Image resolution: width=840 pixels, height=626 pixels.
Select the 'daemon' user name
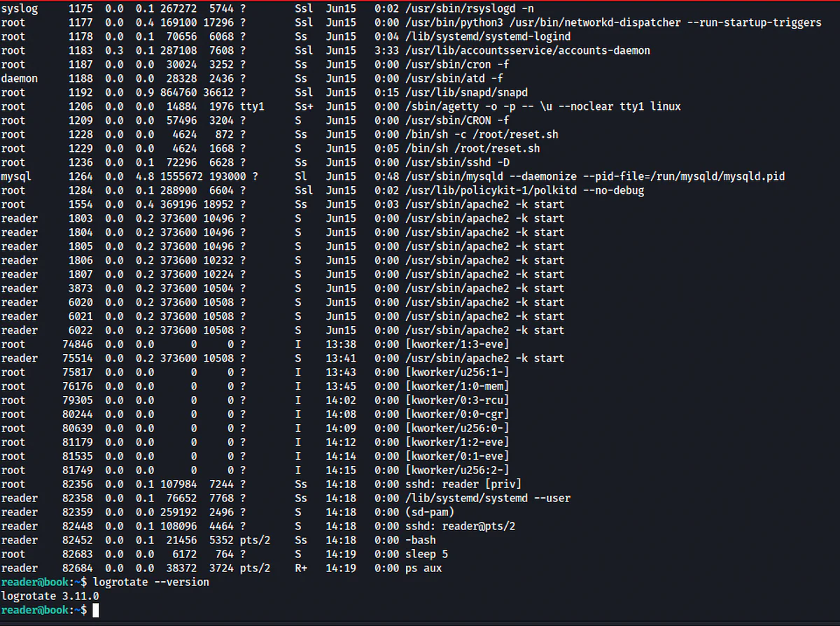[x=19, y=78]
